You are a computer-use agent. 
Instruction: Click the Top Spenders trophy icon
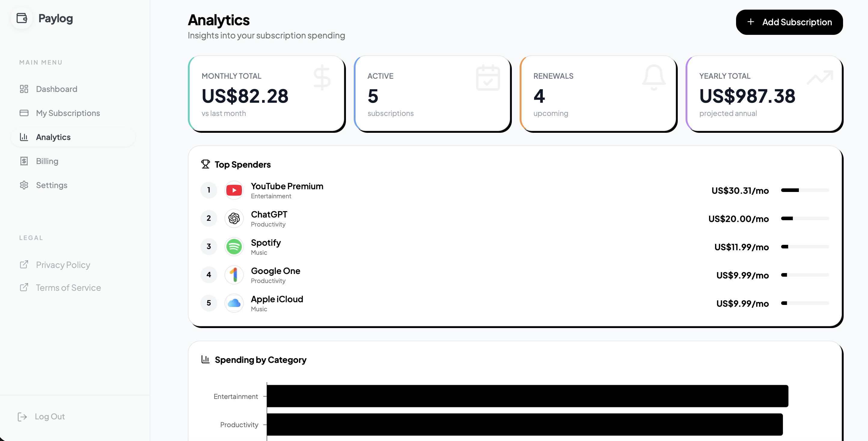click(x=205, y=164)
